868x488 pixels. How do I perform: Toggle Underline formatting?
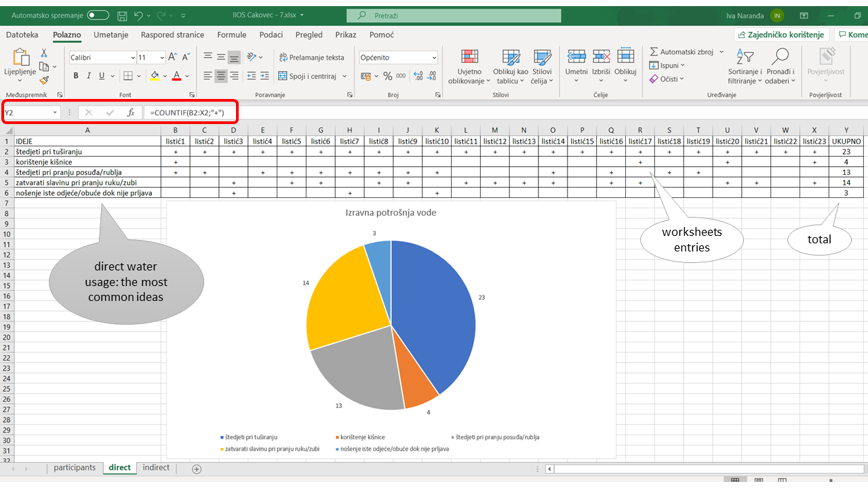coord(102,76)
